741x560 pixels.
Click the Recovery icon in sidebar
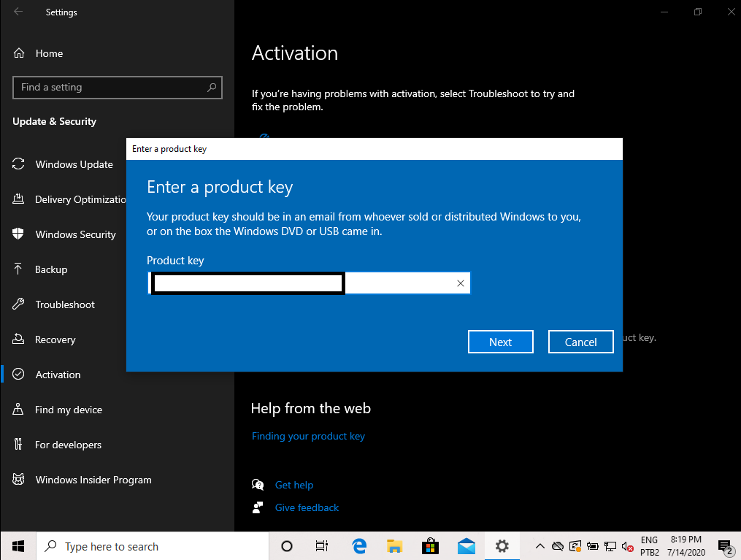point(18,339)
